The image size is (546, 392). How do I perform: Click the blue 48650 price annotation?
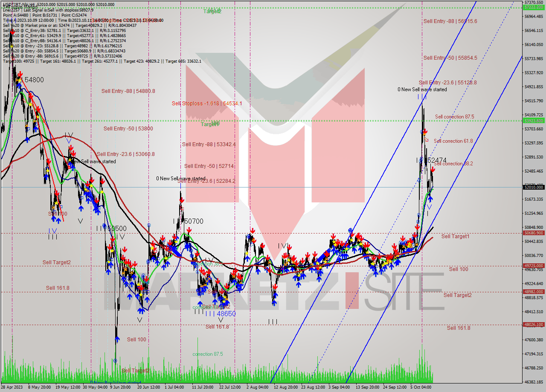(226, 314)
